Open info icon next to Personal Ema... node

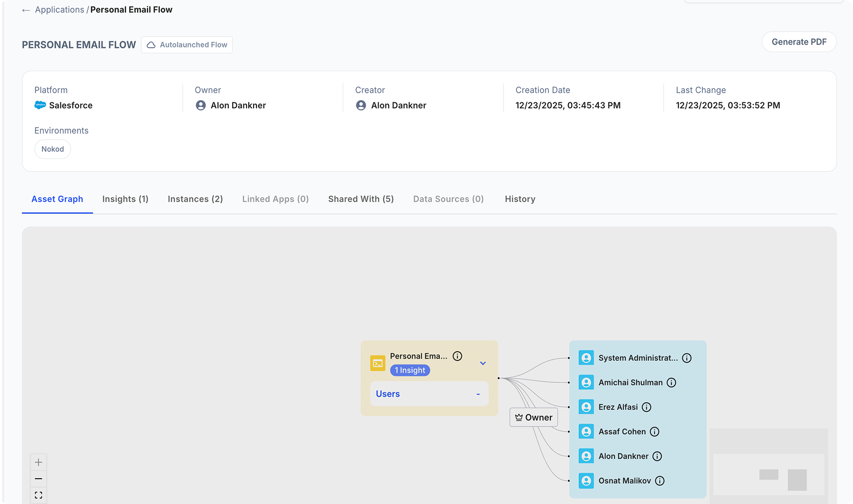click(x=457, y=356)
